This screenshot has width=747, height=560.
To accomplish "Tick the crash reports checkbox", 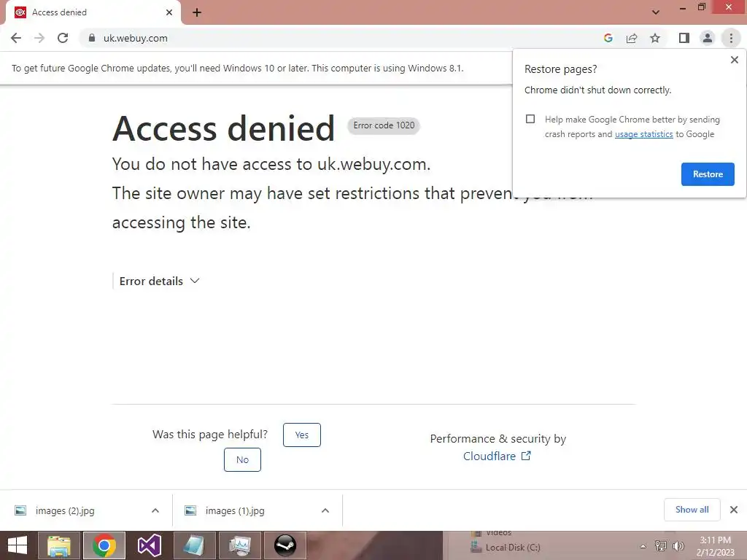I will click(530, 119).
